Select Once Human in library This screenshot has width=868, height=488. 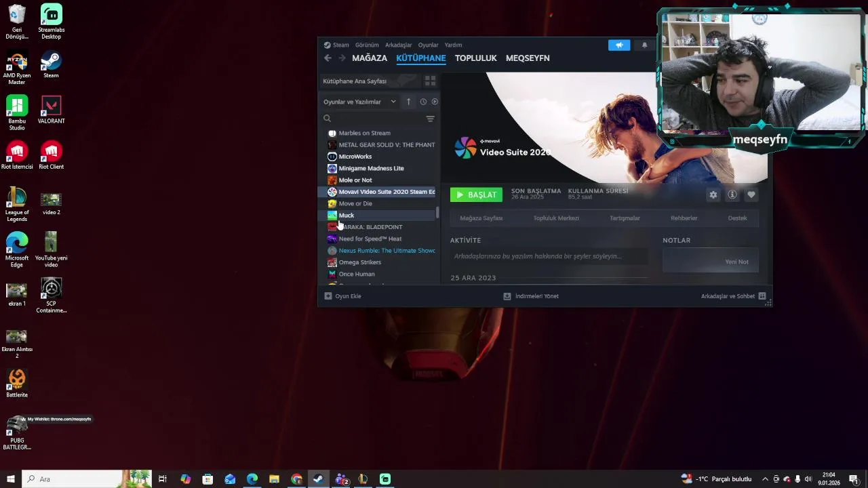coord(378,274)
